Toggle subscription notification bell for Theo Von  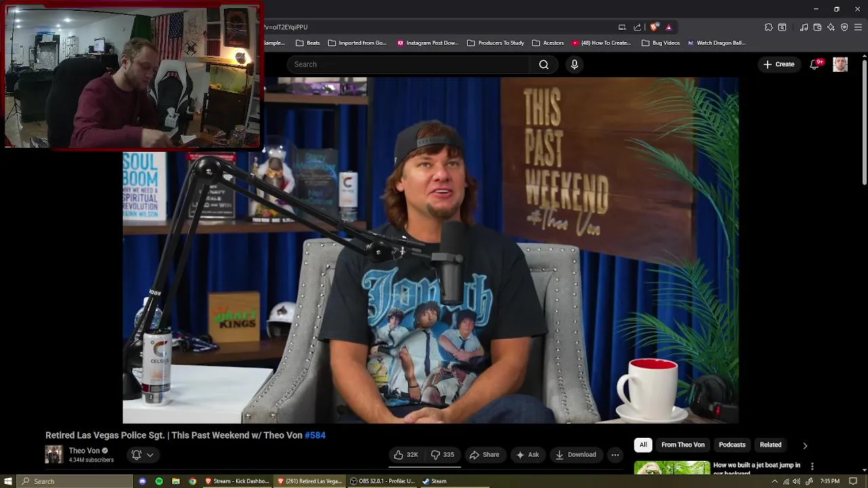click(x=136, y=455)
